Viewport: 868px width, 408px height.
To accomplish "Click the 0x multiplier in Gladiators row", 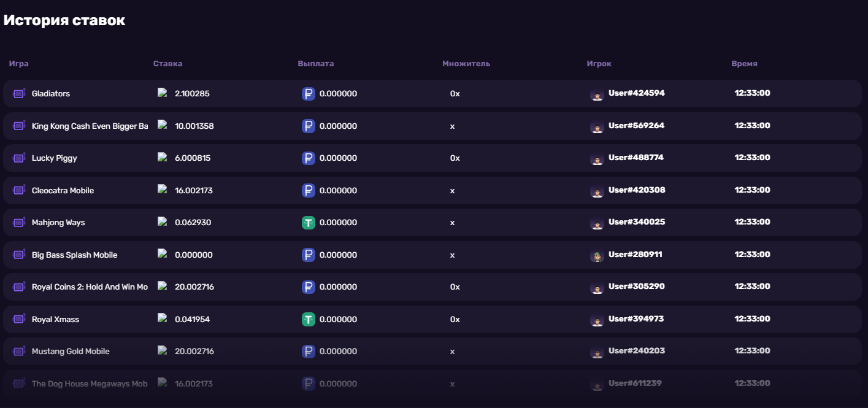I will [455, 94].
